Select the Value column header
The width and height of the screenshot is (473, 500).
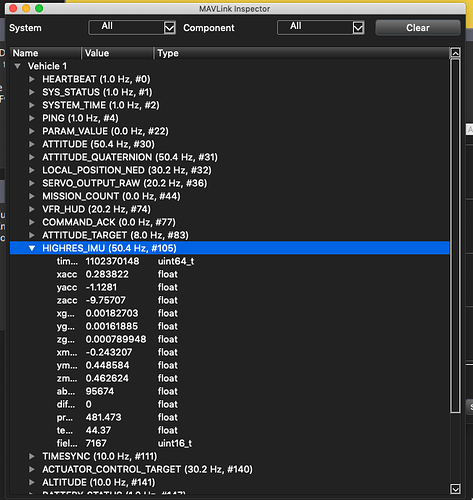(118, 53)
